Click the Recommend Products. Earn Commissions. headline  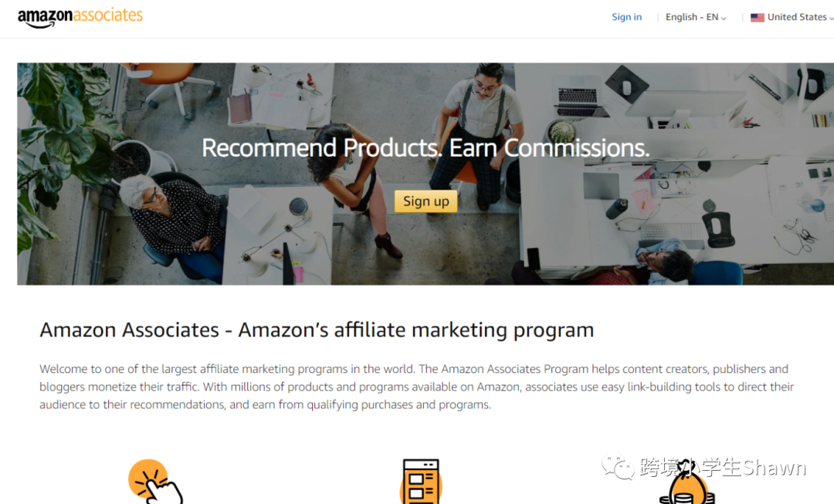click(x=425, y=147)
